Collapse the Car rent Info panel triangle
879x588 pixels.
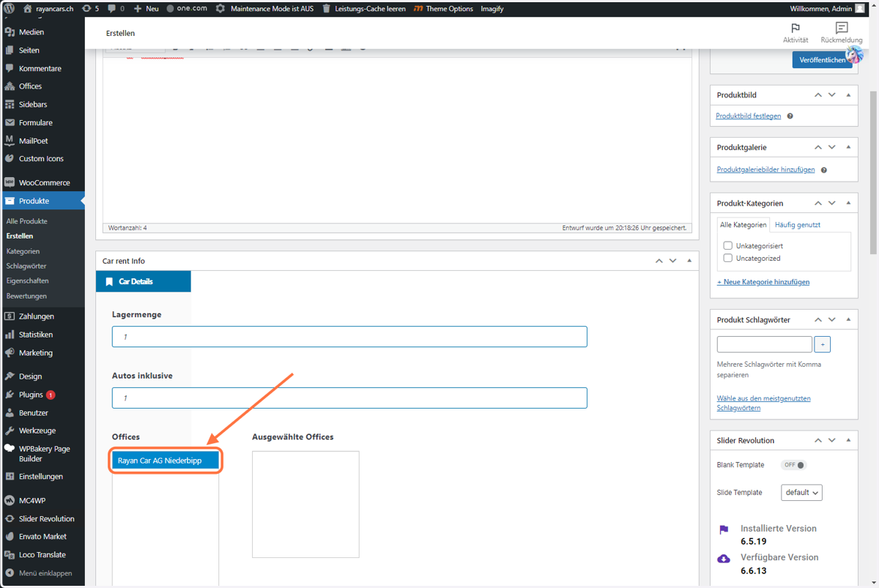[689, 261]
